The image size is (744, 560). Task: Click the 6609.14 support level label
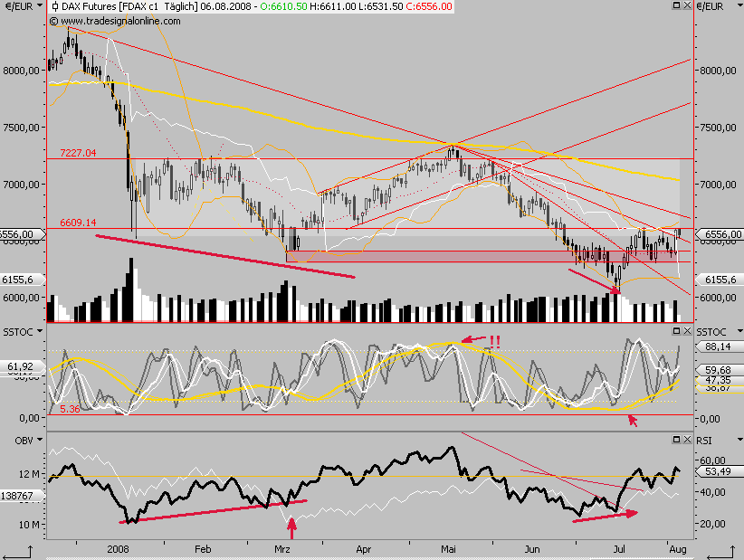(78, 223)
